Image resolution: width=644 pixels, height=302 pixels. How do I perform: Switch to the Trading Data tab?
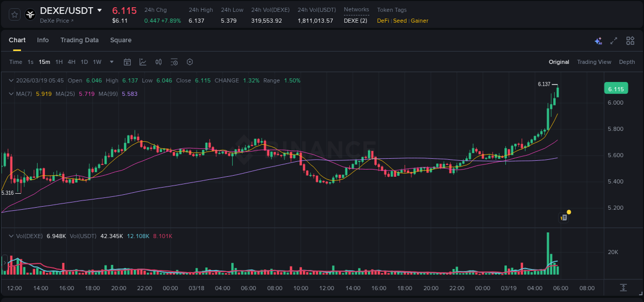click(x=79, y=40)
